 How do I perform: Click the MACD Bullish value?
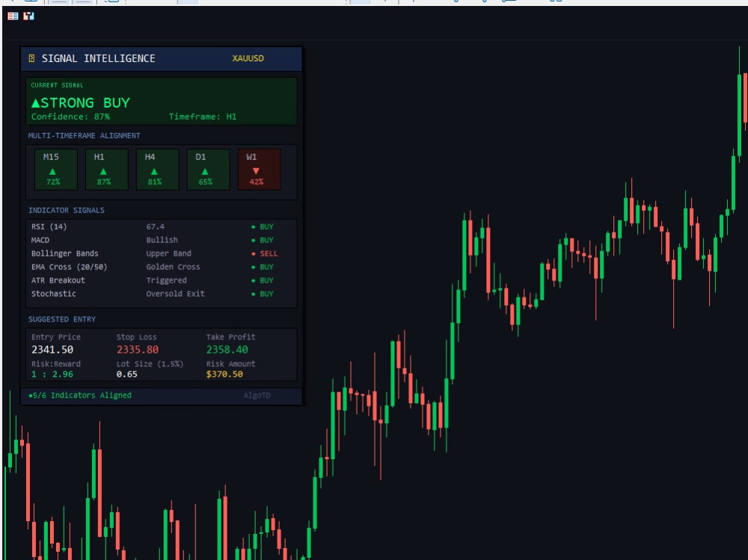(x=162, y=240)
